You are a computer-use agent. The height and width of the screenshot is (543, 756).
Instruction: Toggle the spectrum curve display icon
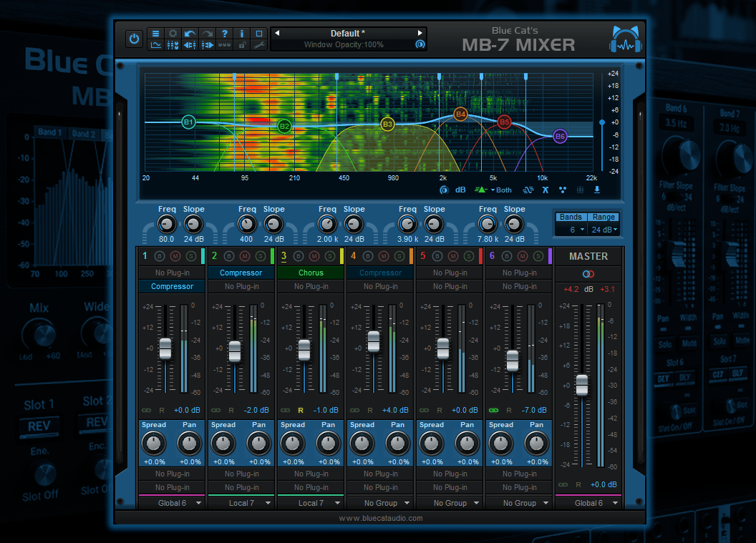coord(155,45)
